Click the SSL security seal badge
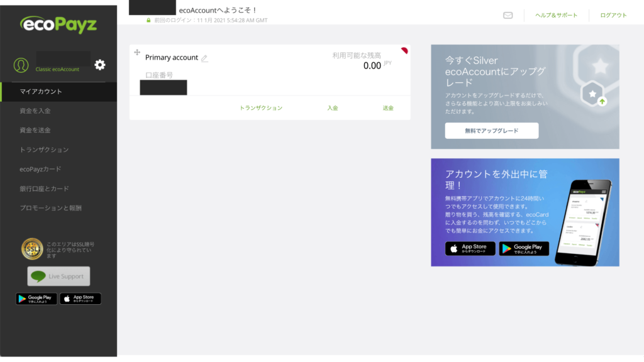Viewport: 644px width, 362px height. tap(32, 249)
